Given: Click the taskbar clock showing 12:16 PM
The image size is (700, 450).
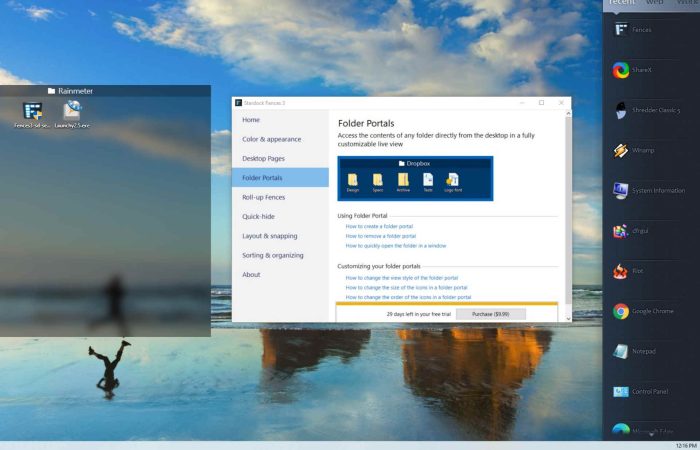Looking at the screenshot, I should tap(686, 446).
